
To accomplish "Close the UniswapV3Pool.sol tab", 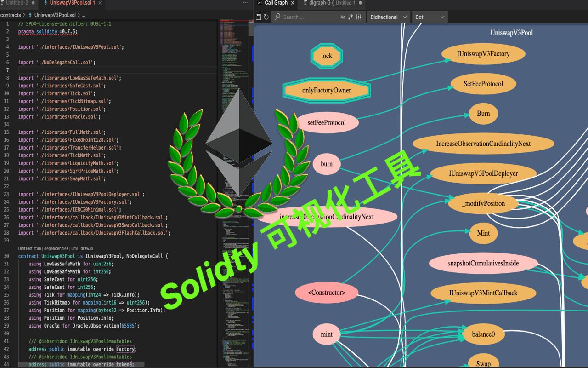I will [x=101, y=3].
